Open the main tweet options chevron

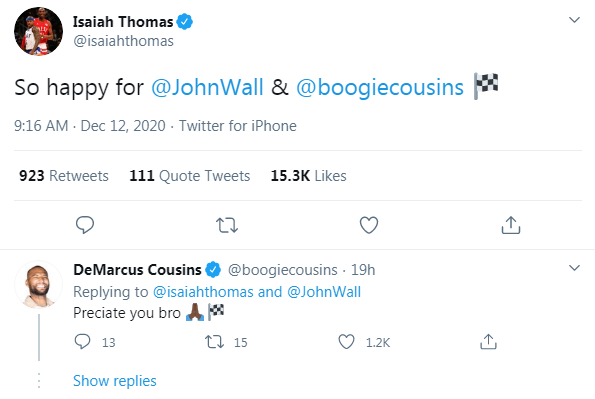[x=575, y=20]
